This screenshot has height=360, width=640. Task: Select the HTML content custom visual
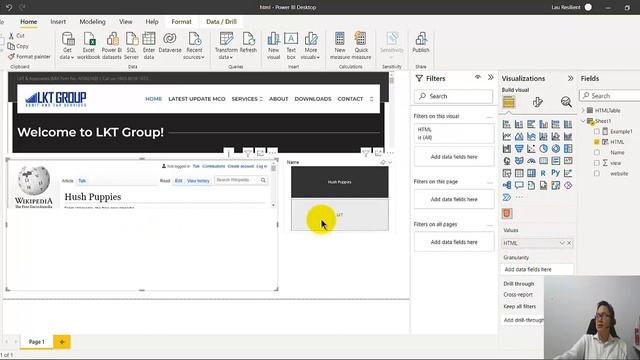[x=507, y=213]
